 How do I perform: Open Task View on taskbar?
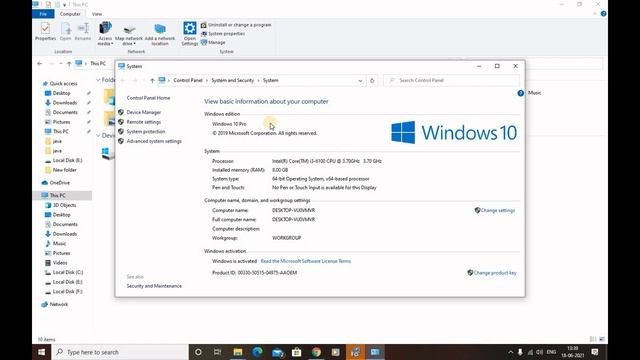point(218,352)
